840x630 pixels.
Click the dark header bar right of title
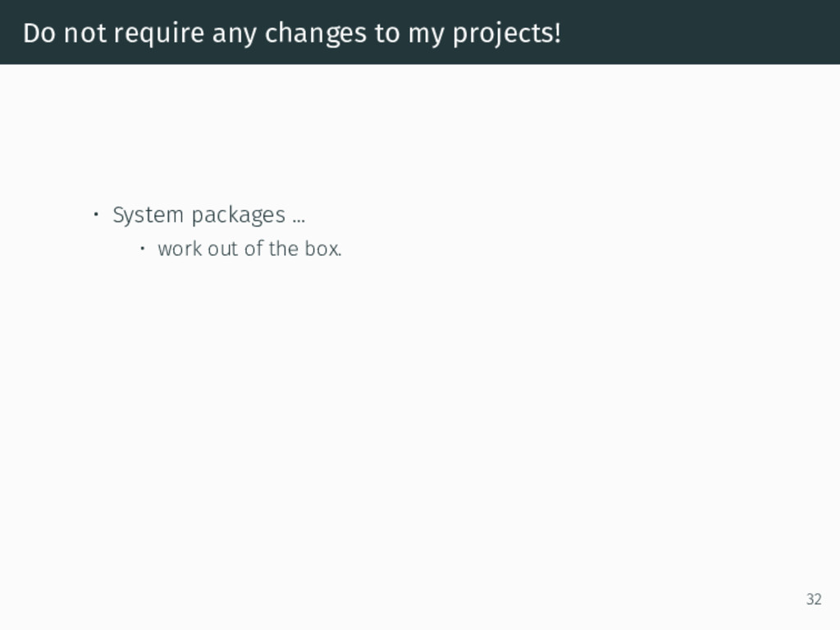click(696, 32)
